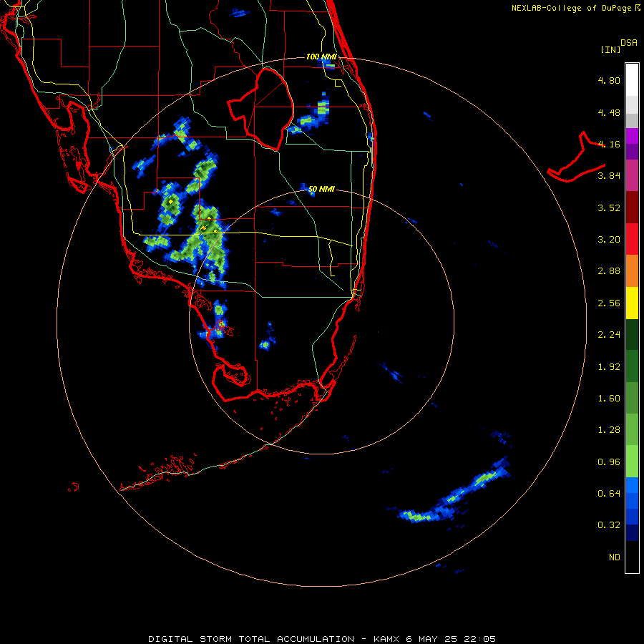Screen dimensions: 644x644
Task: Click the Lake Okeechobee outline on map
Action: 260,109
